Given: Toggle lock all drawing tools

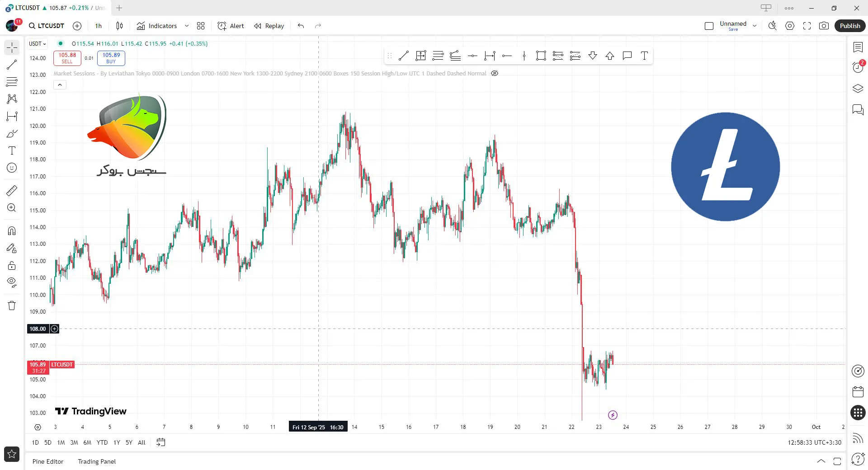Looking at the screenshot, I should pos(12,265).
